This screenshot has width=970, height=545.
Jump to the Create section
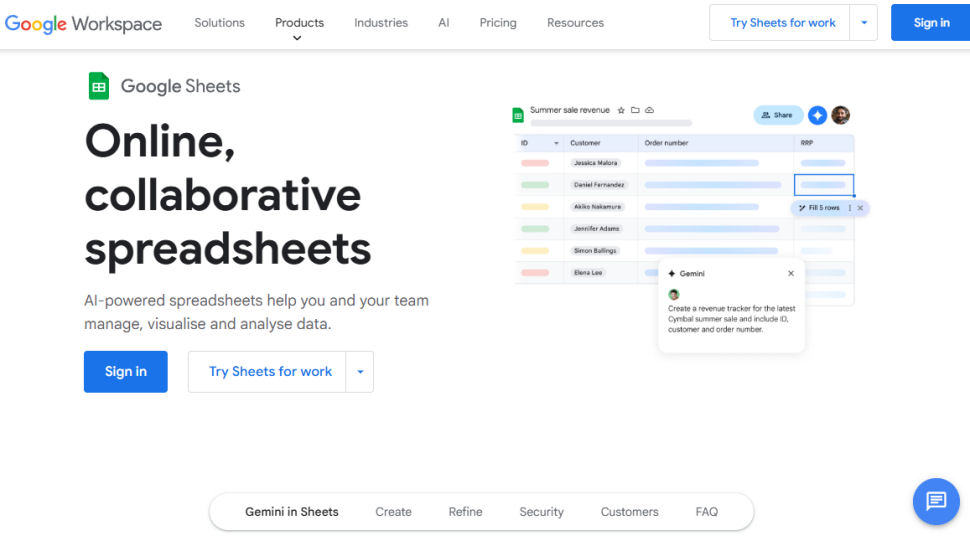pos(393,512)
